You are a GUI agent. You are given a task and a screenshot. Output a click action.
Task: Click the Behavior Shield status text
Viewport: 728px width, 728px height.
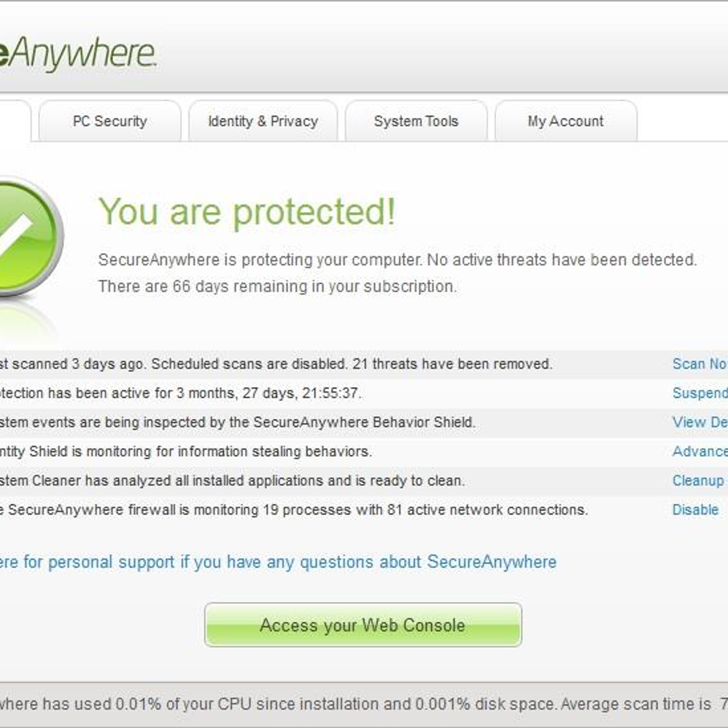coord(238,422)
